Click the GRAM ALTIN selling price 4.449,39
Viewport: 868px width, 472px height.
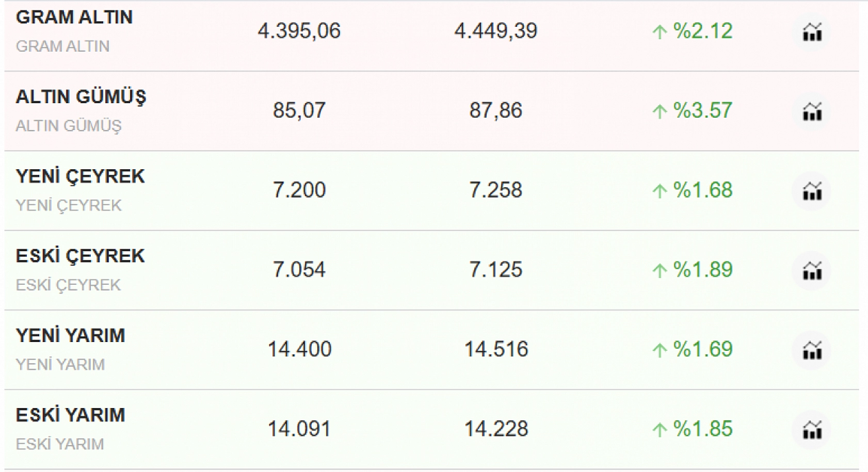(495, 31)
